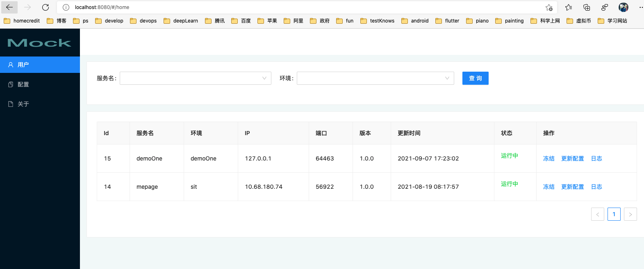Click the browser back arrow button
Viewport: 644px width, 269px height.
(x=9, y=7)
